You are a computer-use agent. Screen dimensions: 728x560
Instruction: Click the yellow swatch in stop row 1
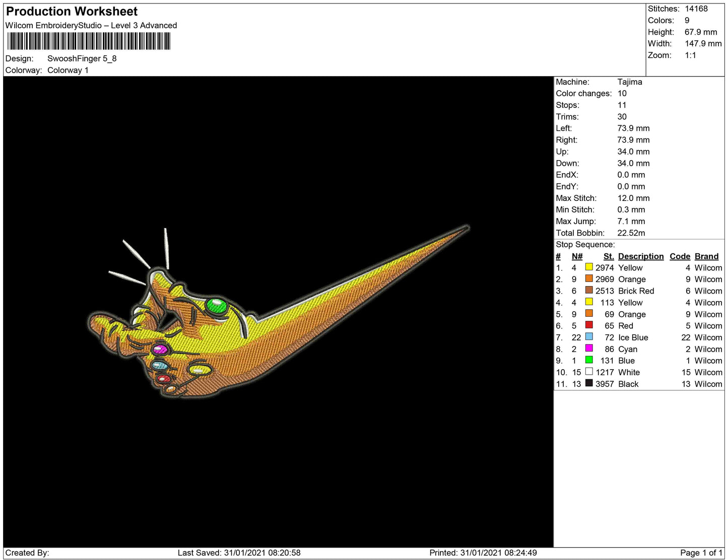pyautogui.click(x=588, y=267)
